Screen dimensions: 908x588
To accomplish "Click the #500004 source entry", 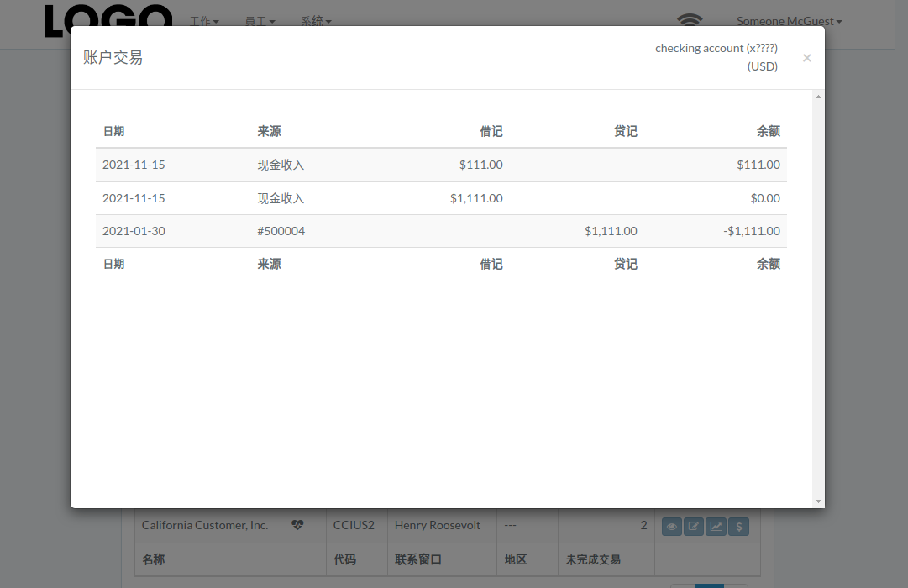I will click(281, 231).
